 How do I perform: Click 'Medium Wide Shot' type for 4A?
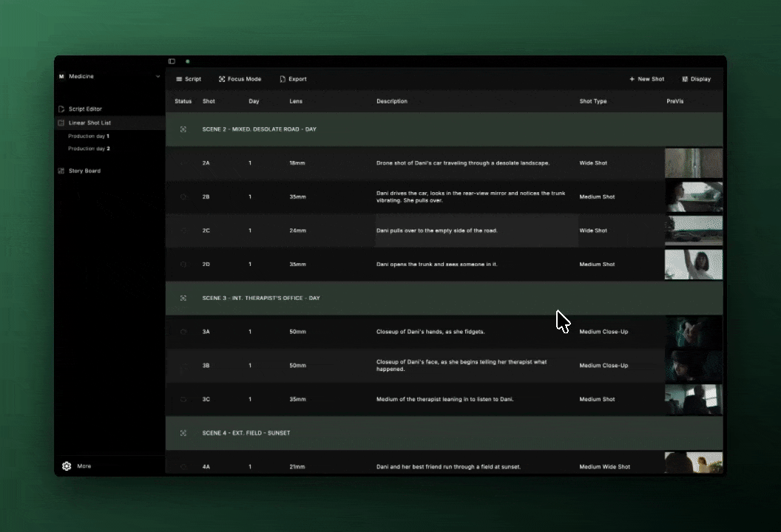(605, 467)
